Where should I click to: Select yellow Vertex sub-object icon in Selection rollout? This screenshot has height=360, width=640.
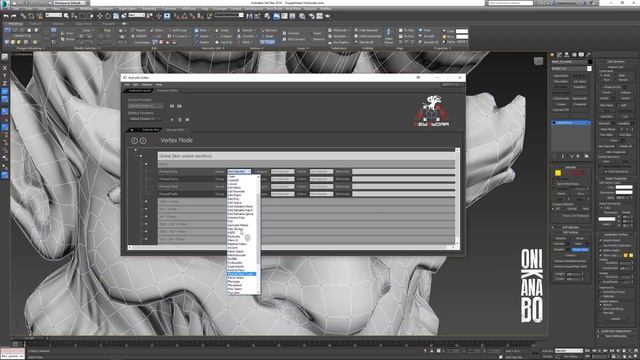pyautogui.click(x=558, y=173)
